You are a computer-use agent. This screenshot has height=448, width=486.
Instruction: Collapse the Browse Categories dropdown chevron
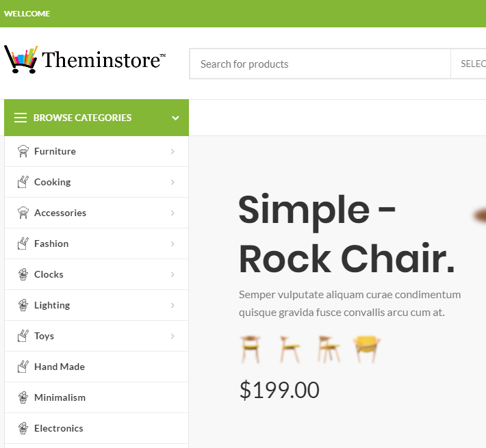[x=175, y=118]
